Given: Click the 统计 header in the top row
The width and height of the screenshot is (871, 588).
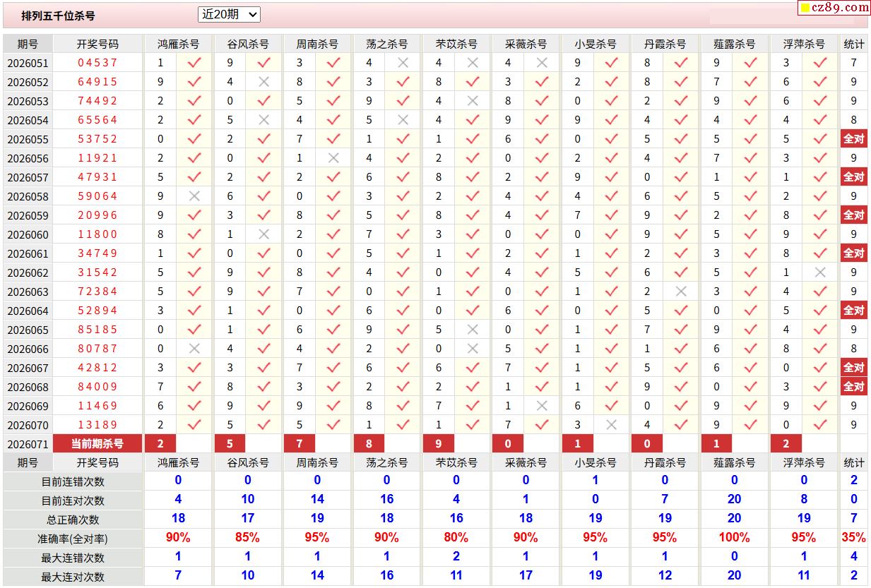Looking at the screenshot, I should 854,44.
